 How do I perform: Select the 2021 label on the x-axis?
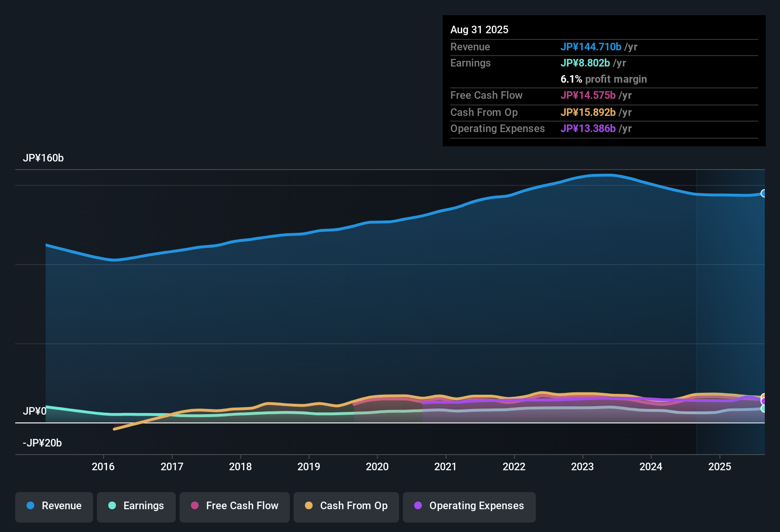(x=446, y=466)
